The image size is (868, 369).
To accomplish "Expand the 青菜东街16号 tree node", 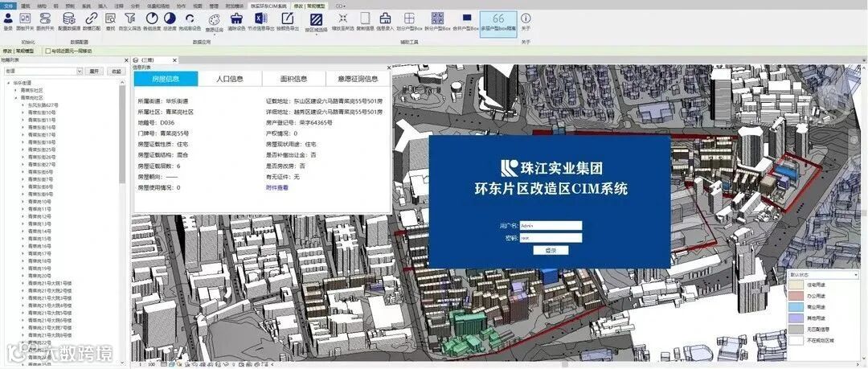I will [23, 128].
